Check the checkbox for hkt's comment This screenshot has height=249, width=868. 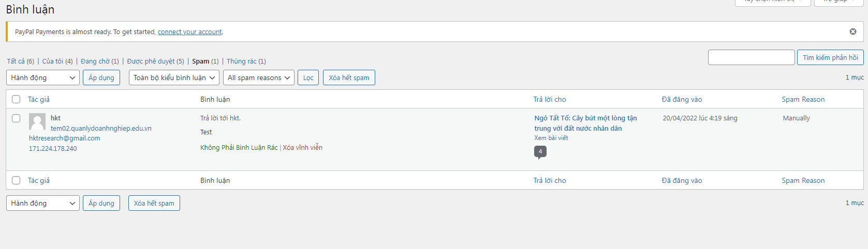(16, 118)
